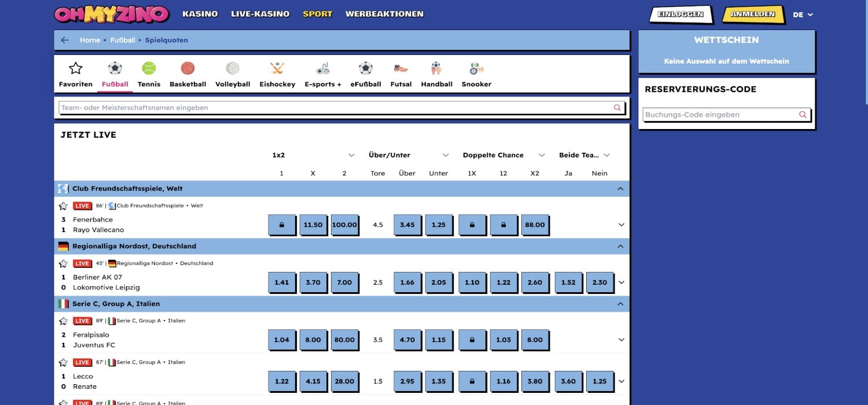
Task: Expand more markets for Berliner AK 07 match
Action: pos(621,282)
